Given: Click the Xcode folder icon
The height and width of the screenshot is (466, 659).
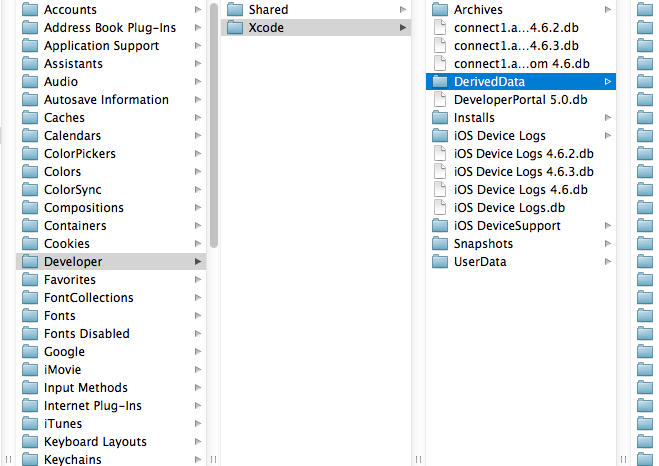Looking at the screenshot, I should [x=235, y=27].
